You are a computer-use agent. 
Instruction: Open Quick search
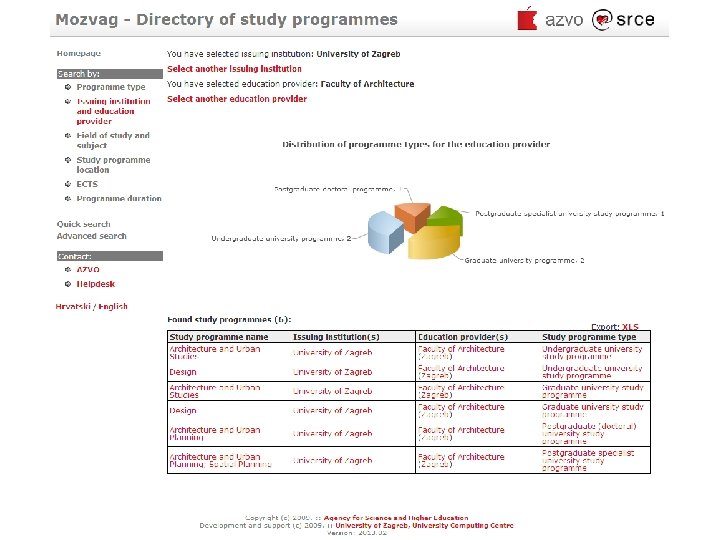pos(84,224)
